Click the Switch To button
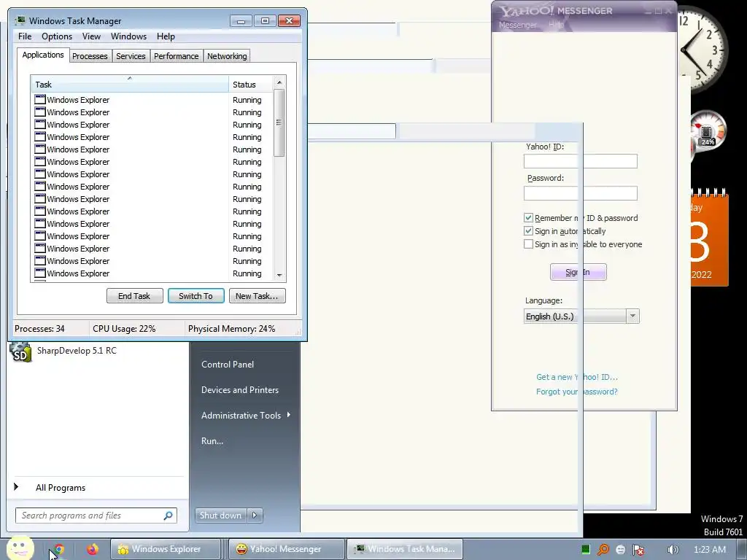Viewport: 747px width, 560px height. pyautogui.click(x=196, y=296)
